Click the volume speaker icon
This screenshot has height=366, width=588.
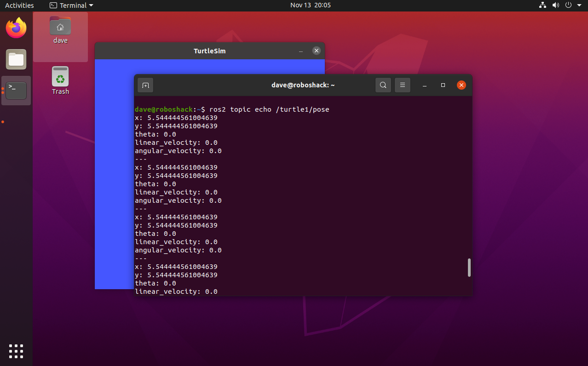[555, 5]
